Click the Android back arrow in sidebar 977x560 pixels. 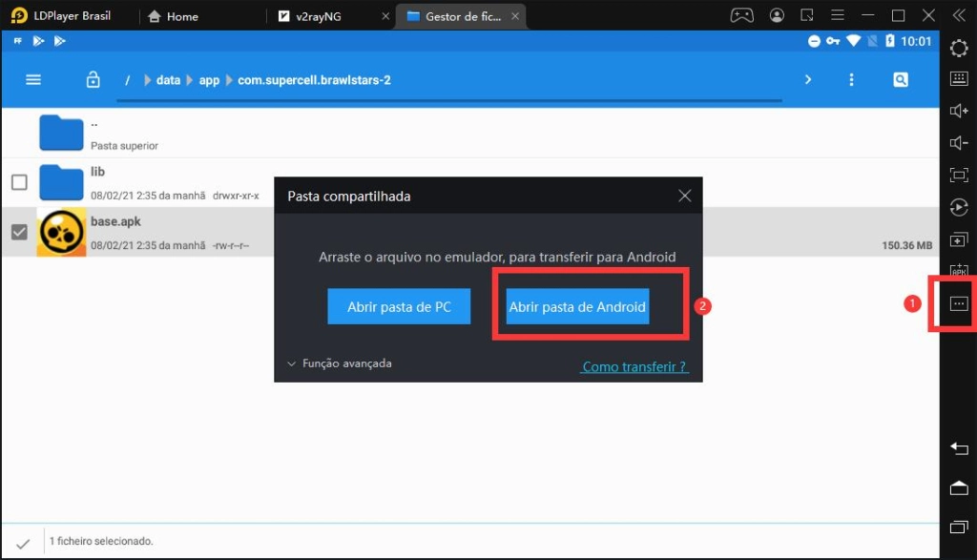959,448
